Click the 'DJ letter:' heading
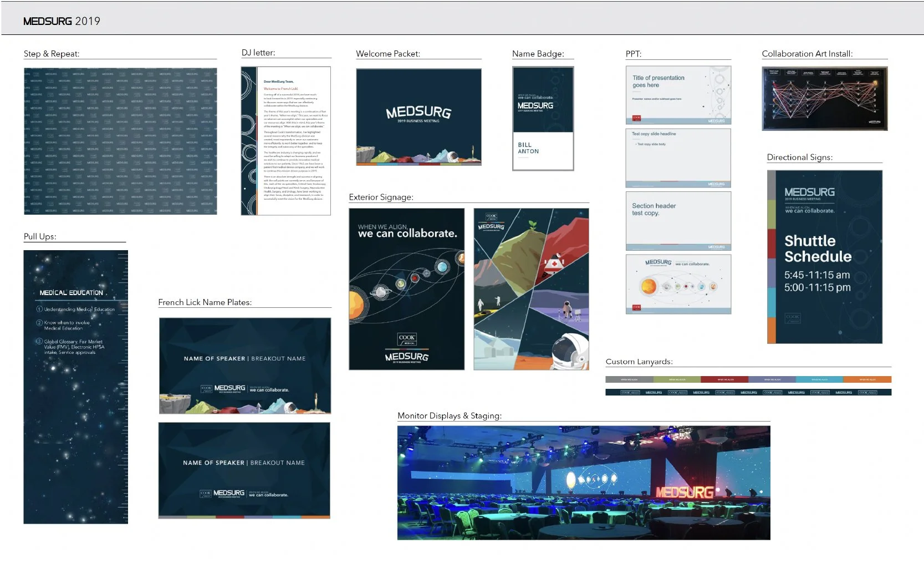 click(258, 53)
